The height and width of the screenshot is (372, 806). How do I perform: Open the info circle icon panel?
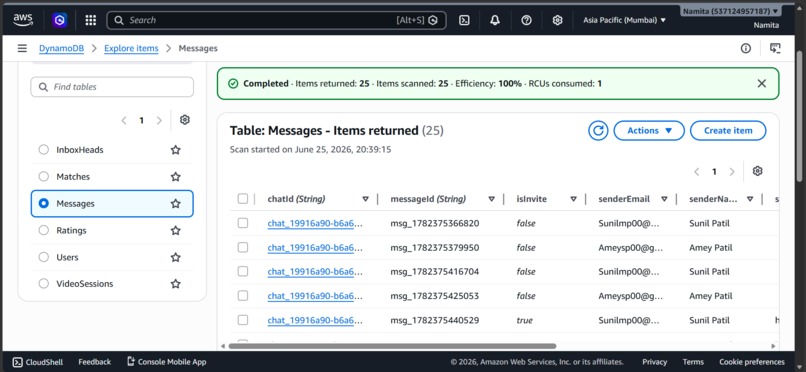click(x=746, y=48)
